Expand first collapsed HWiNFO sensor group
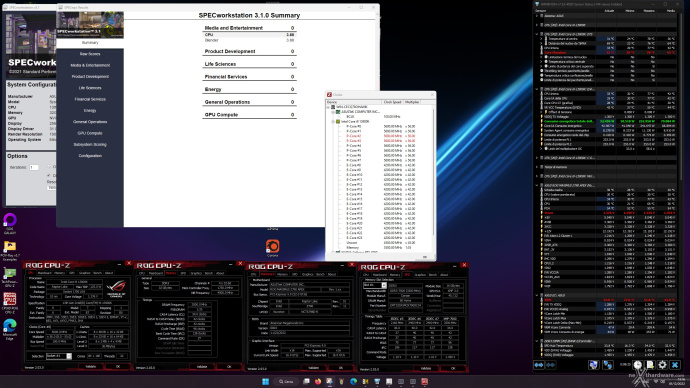The width and height of the screenshot is (690, 388). point(537,15)
